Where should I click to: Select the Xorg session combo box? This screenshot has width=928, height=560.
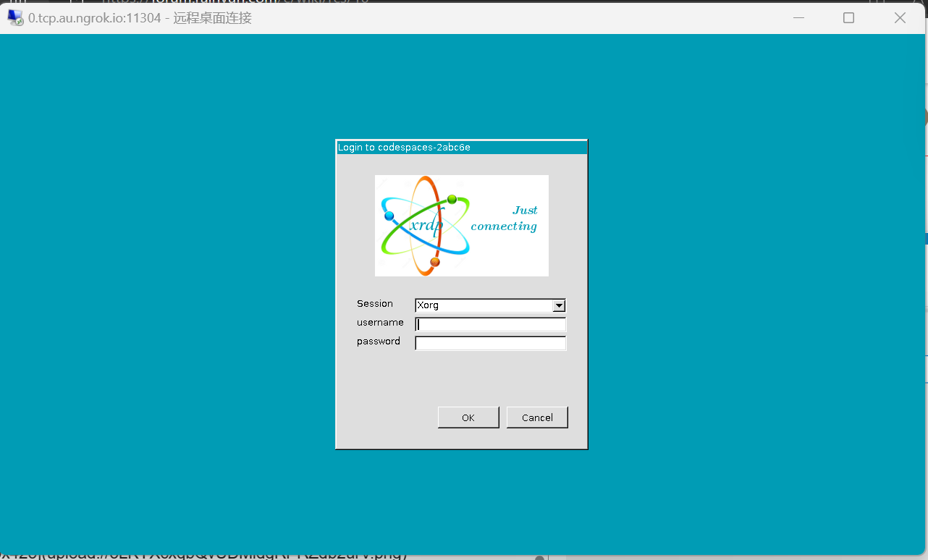[x=490, y=306]
